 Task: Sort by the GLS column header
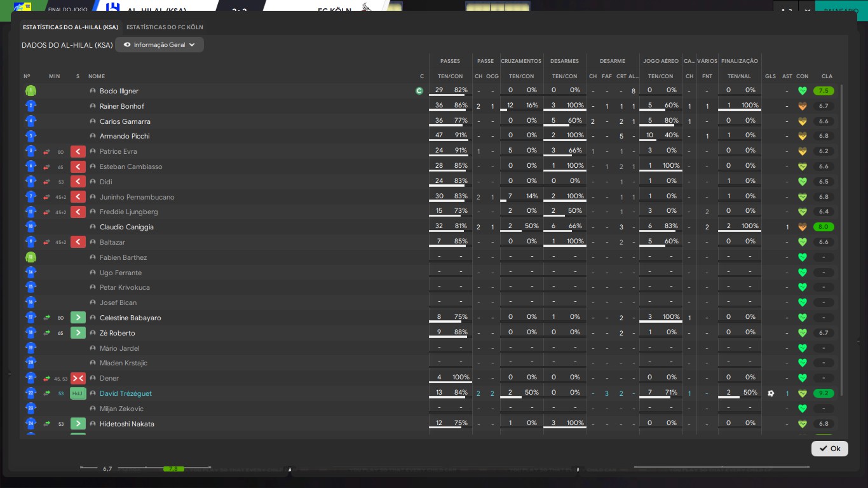771,76
